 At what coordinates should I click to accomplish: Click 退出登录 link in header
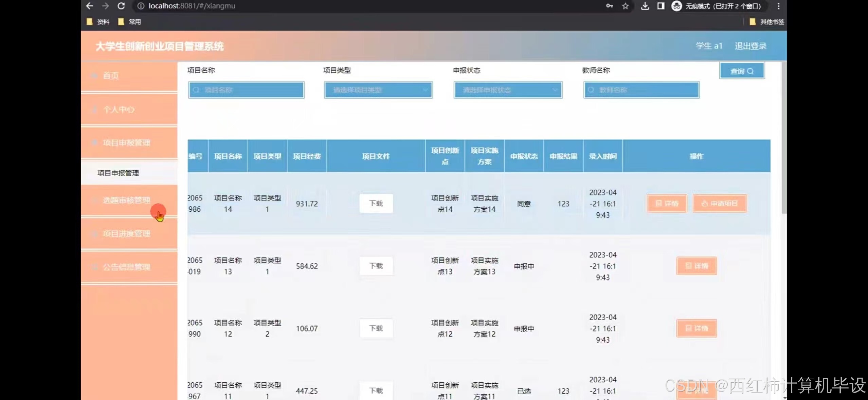[x=751, y=46]
